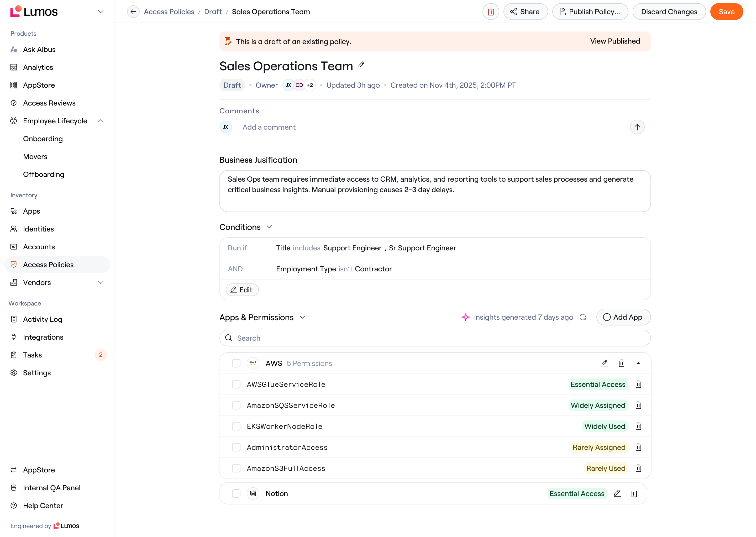
Task: Collapse the AWS permissions list caret
Action: click(638, 363)
